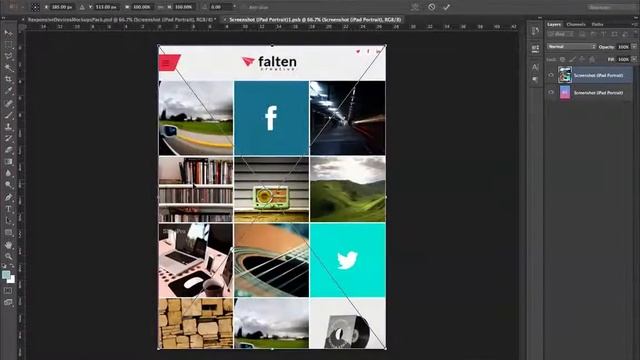Toggle lock transparent pixels
Image resolution: width=640 pixels, height=360 pixels.
pos(562,60)
